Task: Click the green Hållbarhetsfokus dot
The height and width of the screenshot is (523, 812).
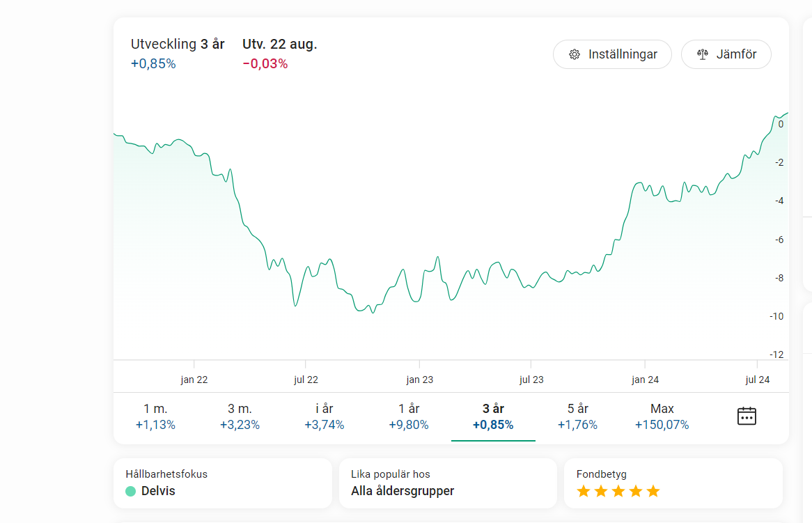Action: [x=130, y=491]
